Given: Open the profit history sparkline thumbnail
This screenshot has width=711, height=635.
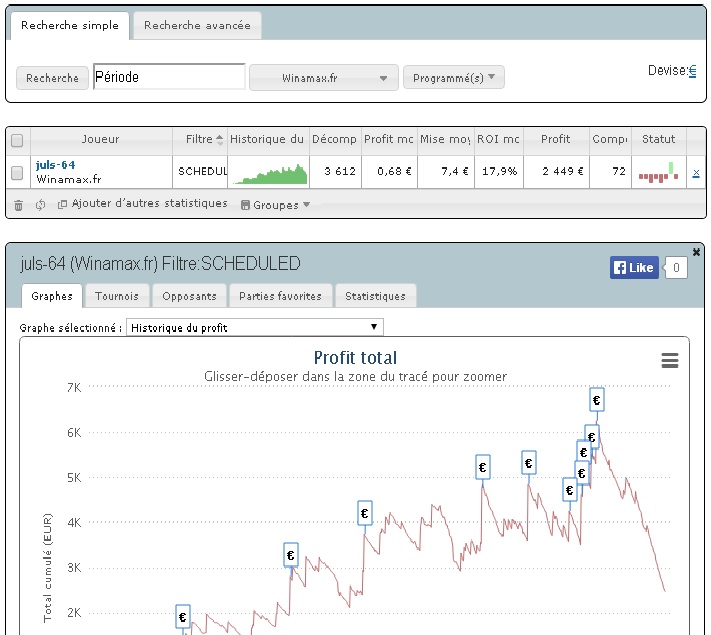Looking at the screenshot, I should [268, 172].
